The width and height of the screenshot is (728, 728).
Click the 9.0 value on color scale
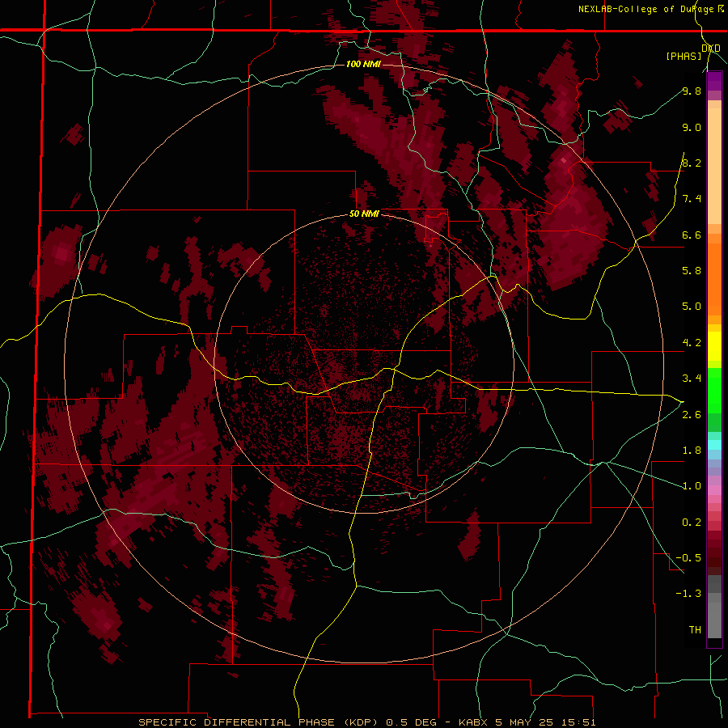[x=692, y=128]
